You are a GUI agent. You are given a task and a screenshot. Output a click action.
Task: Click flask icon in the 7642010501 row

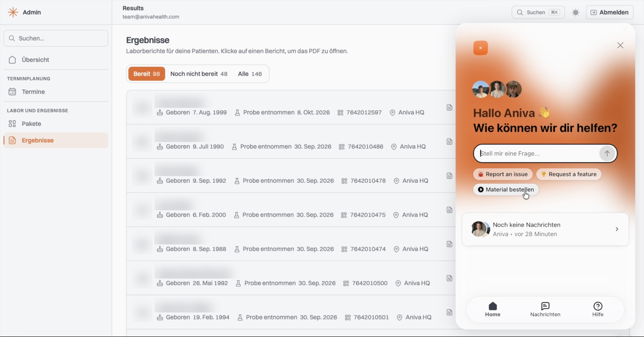tap(240, 318)
